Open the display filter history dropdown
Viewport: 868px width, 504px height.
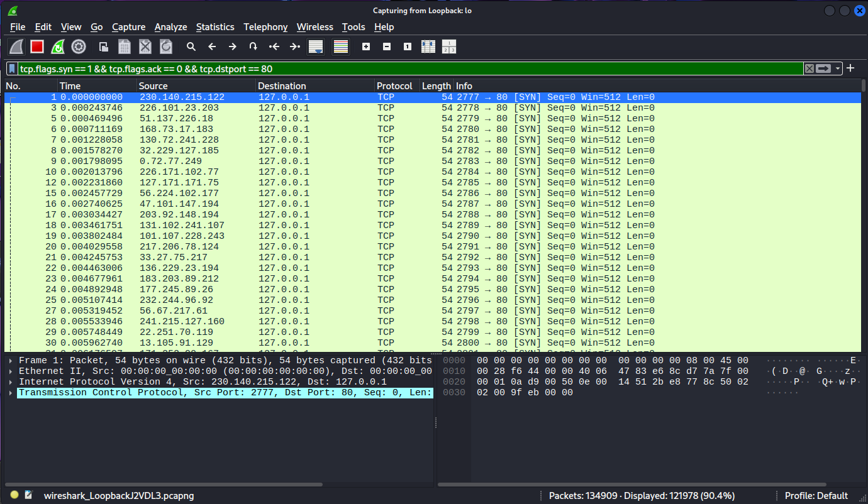pyautogui.click(x=838, y=68)
